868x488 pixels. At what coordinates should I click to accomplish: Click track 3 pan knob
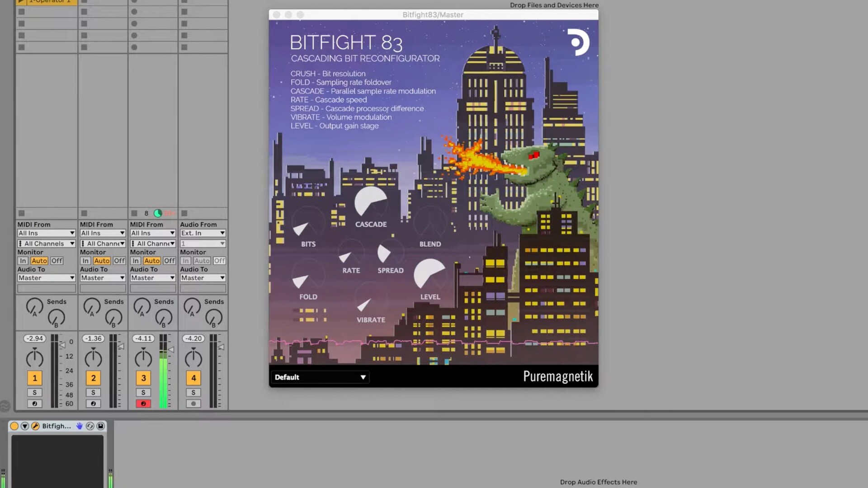[x=143, y=358]
